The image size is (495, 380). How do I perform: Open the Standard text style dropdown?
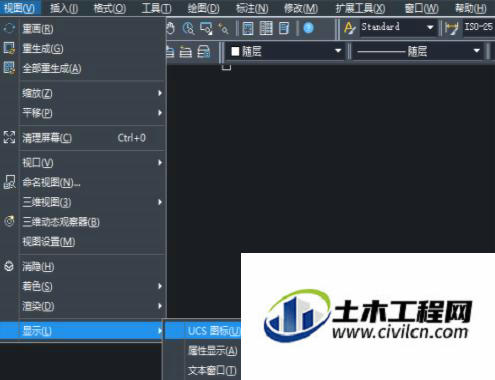pos(398,27)
